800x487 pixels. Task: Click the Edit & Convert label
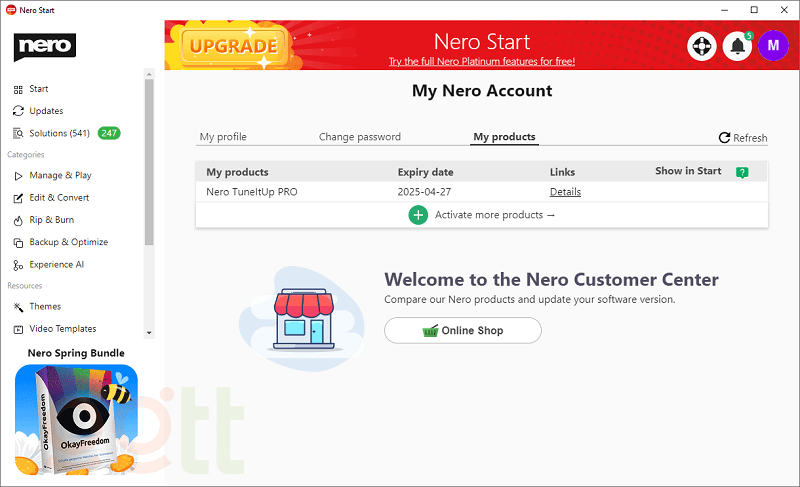(59, 197)
